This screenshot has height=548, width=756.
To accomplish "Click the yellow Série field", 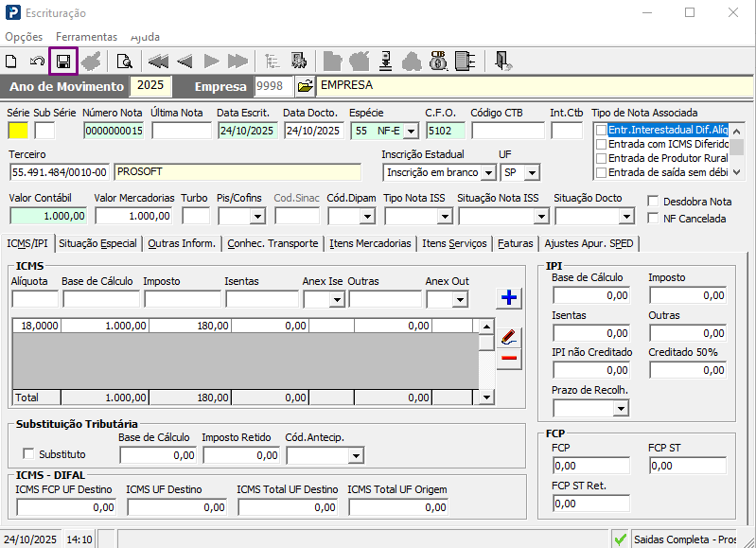I will click(x=18, y=131).
